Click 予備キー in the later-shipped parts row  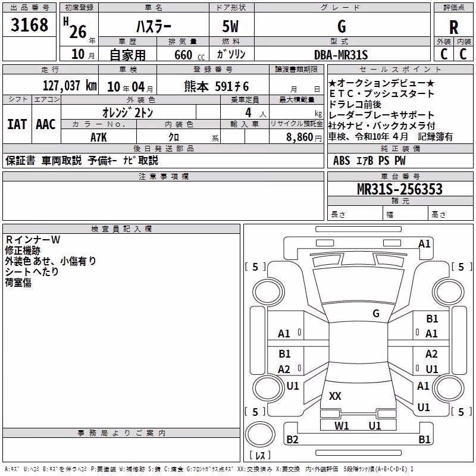(x=102, y=160)
